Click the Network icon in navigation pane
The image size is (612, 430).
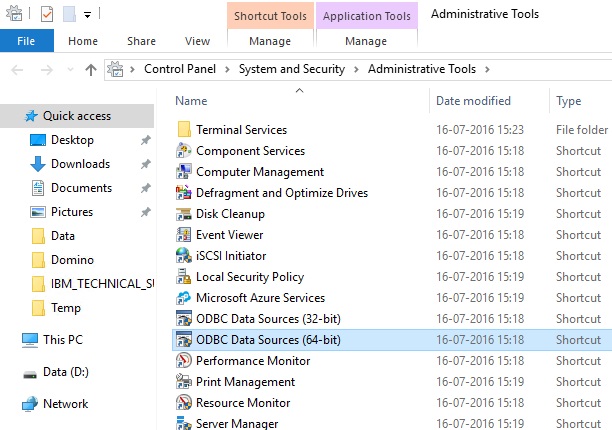[x=30, y=404]
